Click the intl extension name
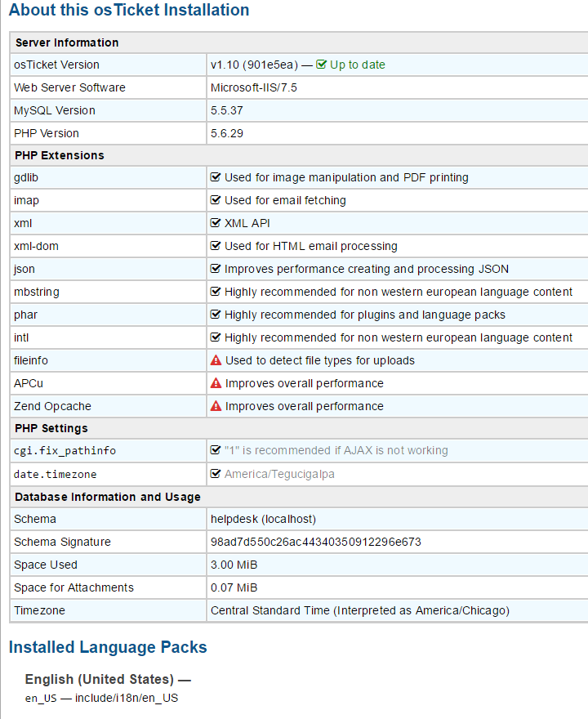588x719 pixels. [21, 338]
